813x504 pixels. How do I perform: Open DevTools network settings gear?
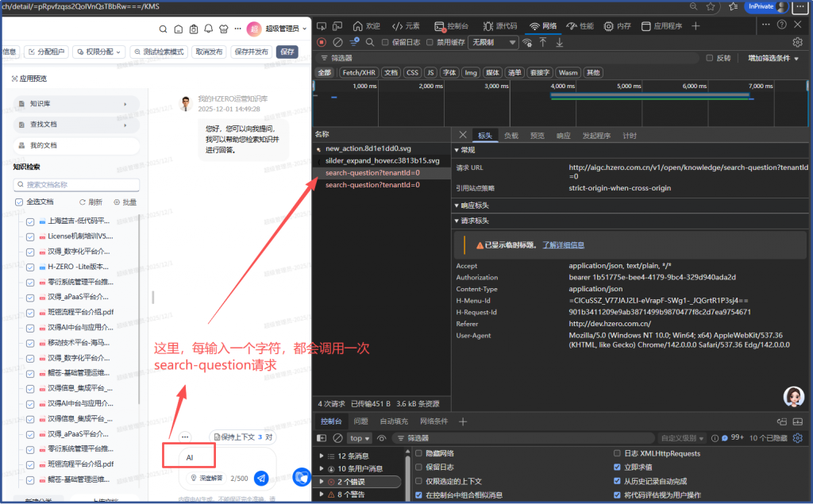pyautogui.click(x=798, y=42)
